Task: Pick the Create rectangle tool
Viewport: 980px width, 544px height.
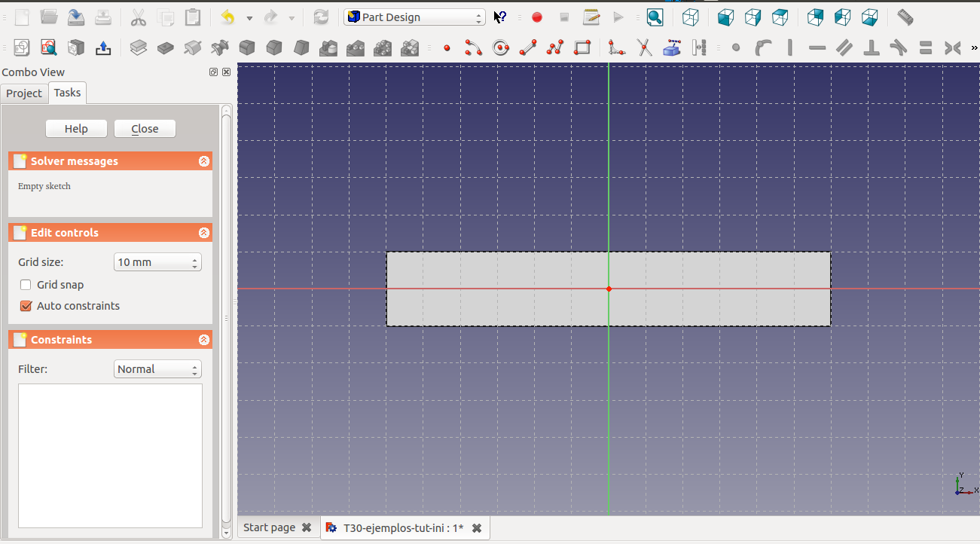Action: (582, 48)
